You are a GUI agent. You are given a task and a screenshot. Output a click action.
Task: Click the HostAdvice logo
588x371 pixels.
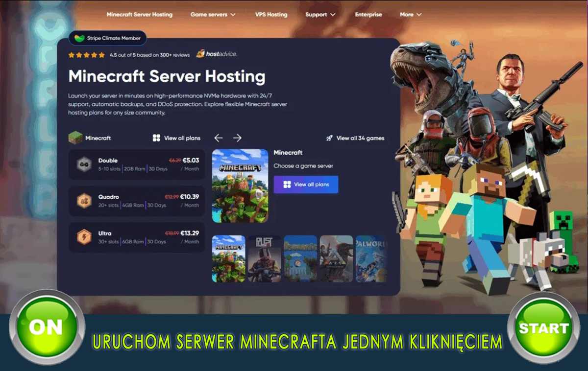217,55
